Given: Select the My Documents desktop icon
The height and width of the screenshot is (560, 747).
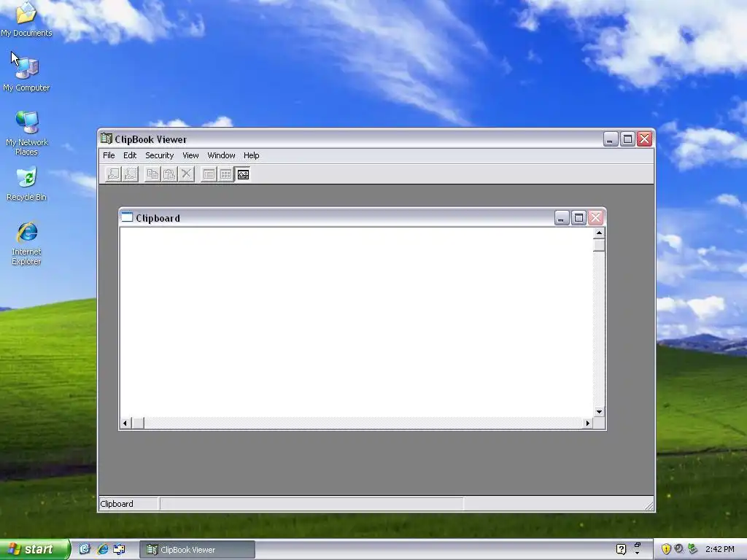Looking at the screenshot, I should pyautogui.click(x=26, y=20).
